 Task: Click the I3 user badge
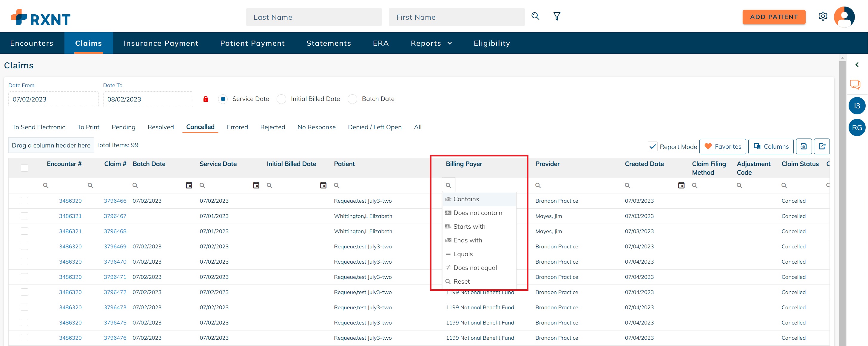tap(857, 106)
